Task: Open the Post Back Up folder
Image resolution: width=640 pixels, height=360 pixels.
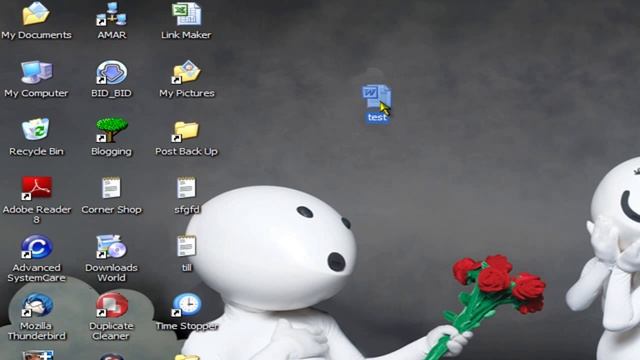Action: click(x=186, y=131)
